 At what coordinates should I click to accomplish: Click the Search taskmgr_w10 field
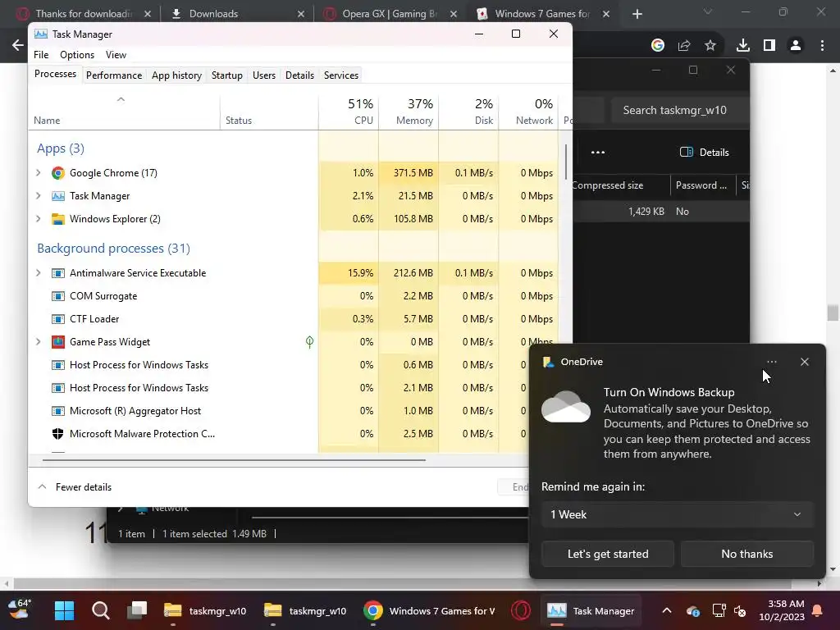click(x=680, y=111)
